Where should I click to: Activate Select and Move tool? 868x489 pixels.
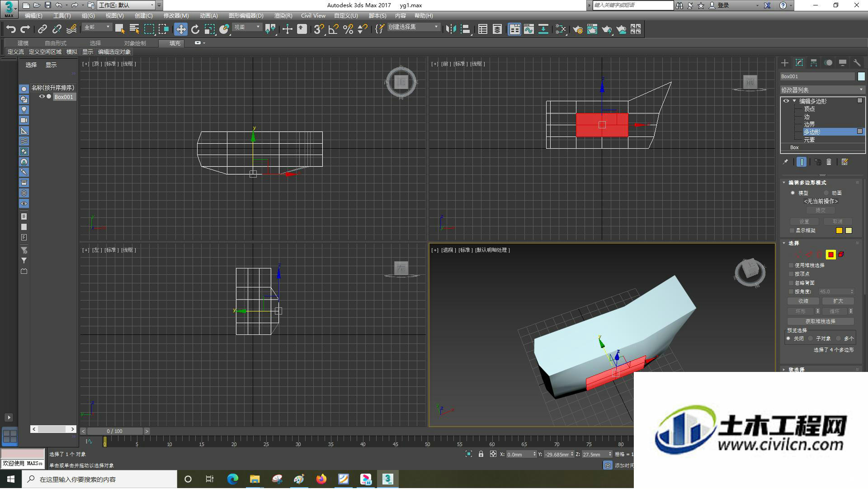coord(181,29)
